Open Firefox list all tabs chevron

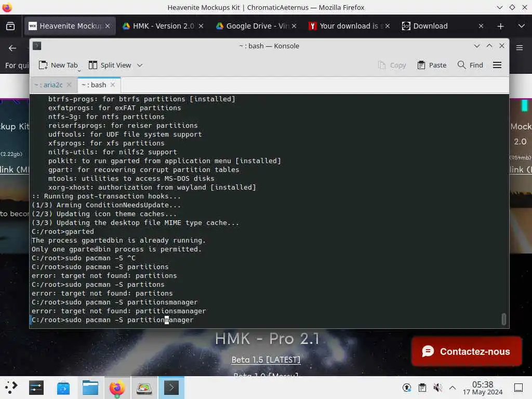point(522,26)
